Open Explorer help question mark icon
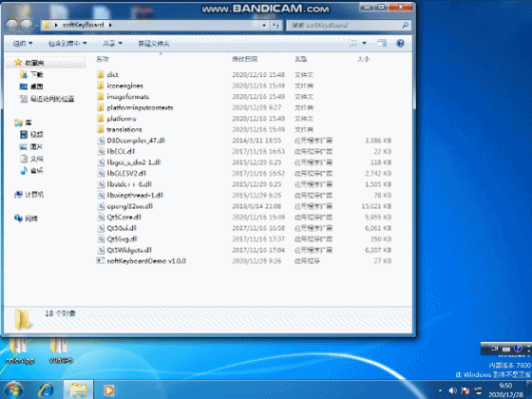 click(x=400, y=43)
